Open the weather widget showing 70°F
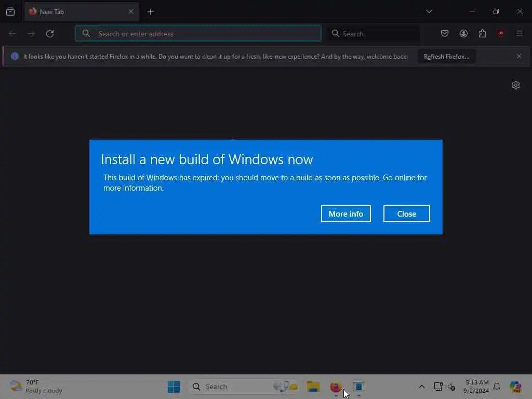The image size is (532, 399). (36, 387)
